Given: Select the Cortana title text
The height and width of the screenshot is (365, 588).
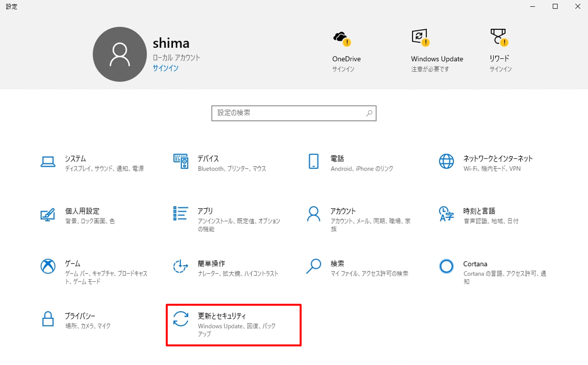Looking at the screenshot, I should (475, 264).
